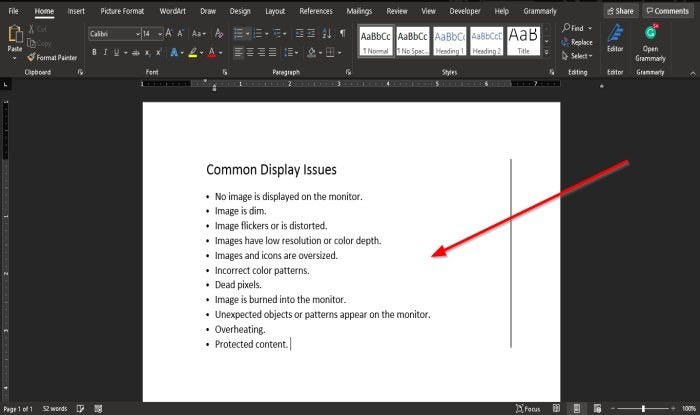
Task: Click the Clear All Formatting icon
Action: tap(216, 33)
